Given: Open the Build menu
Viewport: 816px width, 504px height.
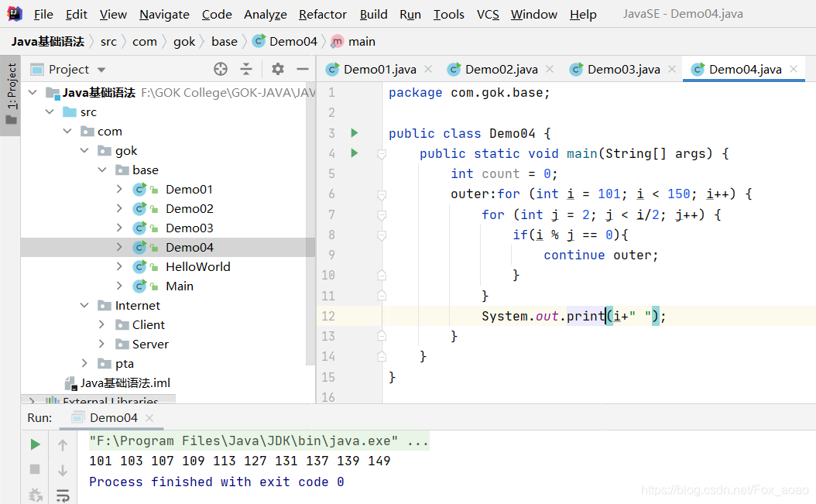Looking at the screenshot, I should click(374, 14).
